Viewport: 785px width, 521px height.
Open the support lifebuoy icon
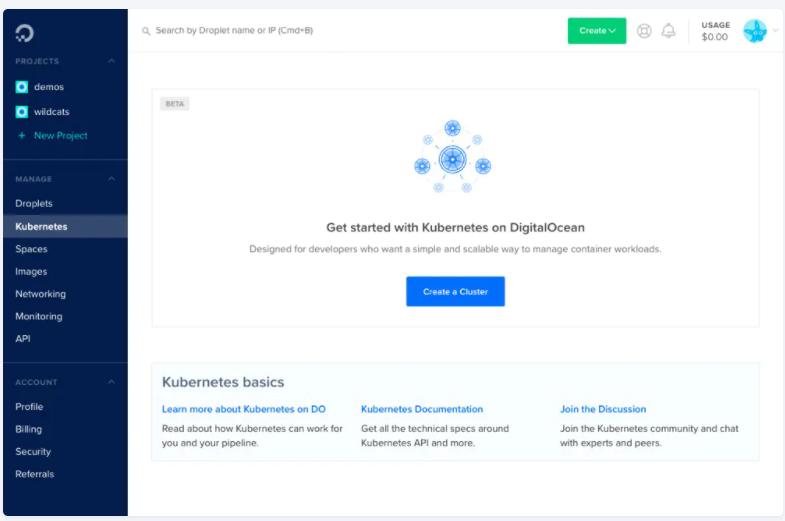pos(644,31)
